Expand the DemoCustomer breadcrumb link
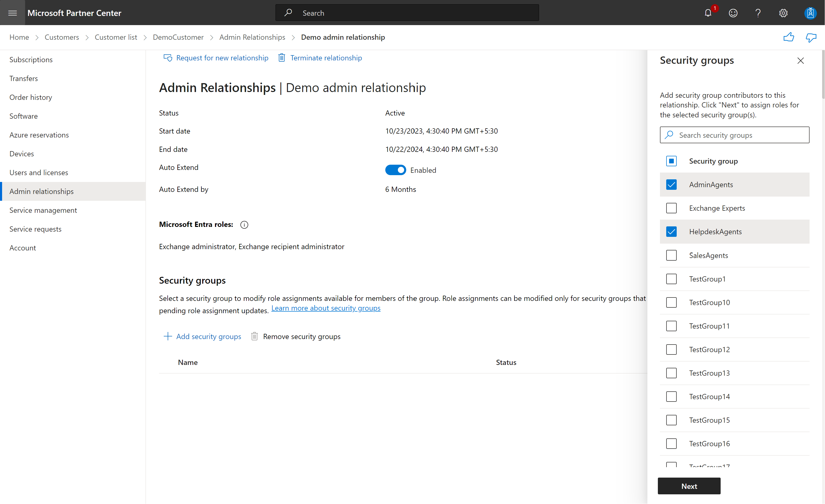This screenshot has width=825, height=504. (178, 37)
